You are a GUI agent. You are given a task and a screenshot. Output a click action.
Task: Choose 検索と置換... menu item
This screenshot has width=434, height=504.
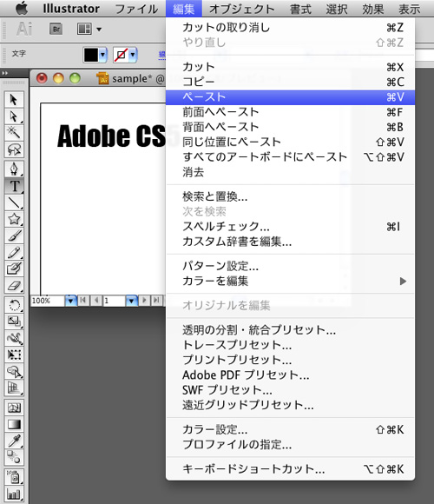[290, 196]
